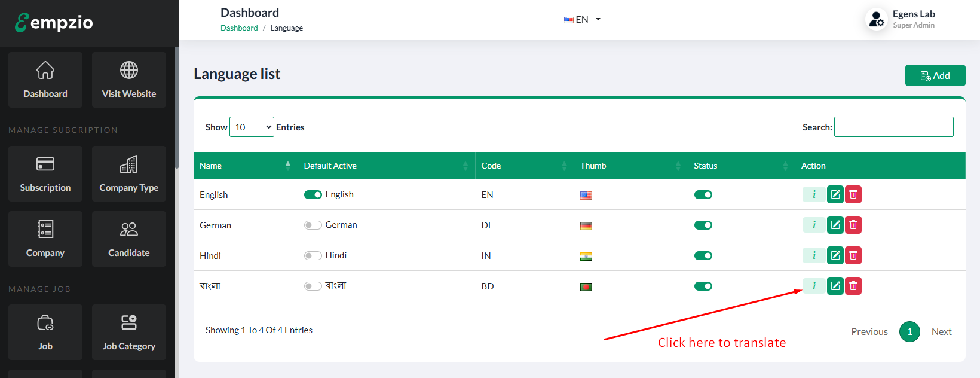Open the Company Type menu item
This screenshot has height=378, width=980.
128,173
